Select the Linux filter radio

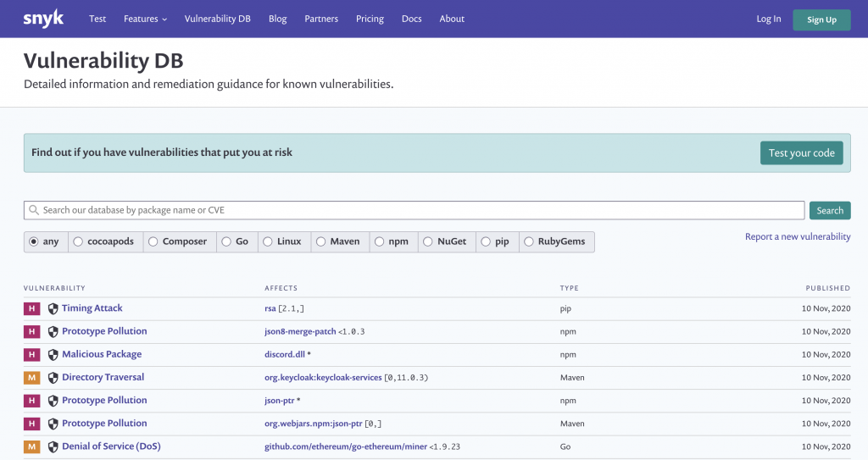click(268, 242)
